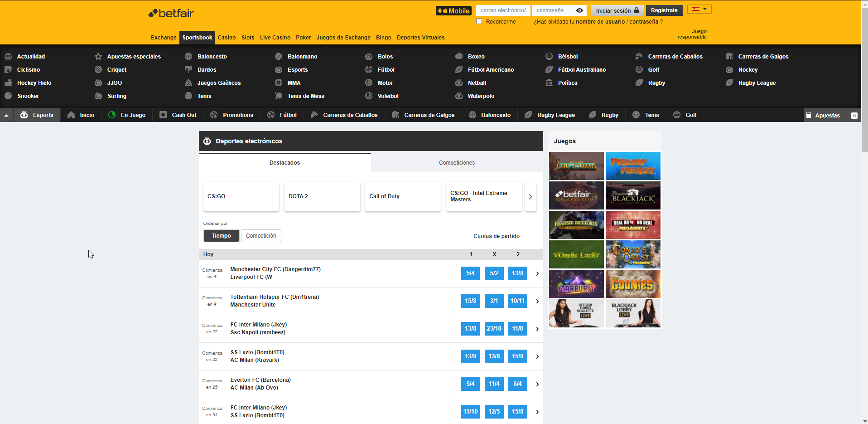Click the Deportes electrónicos header gamepad icon
This screenshot has height=424, width=868.
(207, 141)
